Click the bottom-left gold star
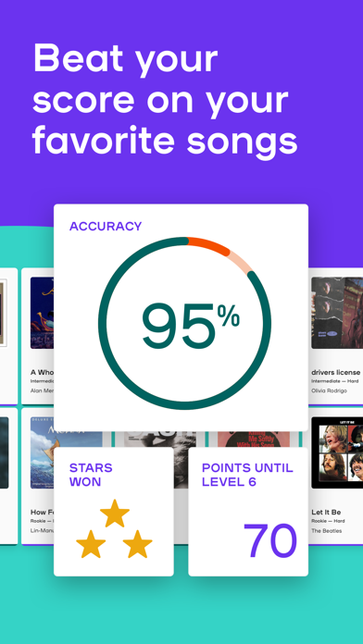Image resolution: width=363 pixels, height=644 pixels. tap(91, 544)
